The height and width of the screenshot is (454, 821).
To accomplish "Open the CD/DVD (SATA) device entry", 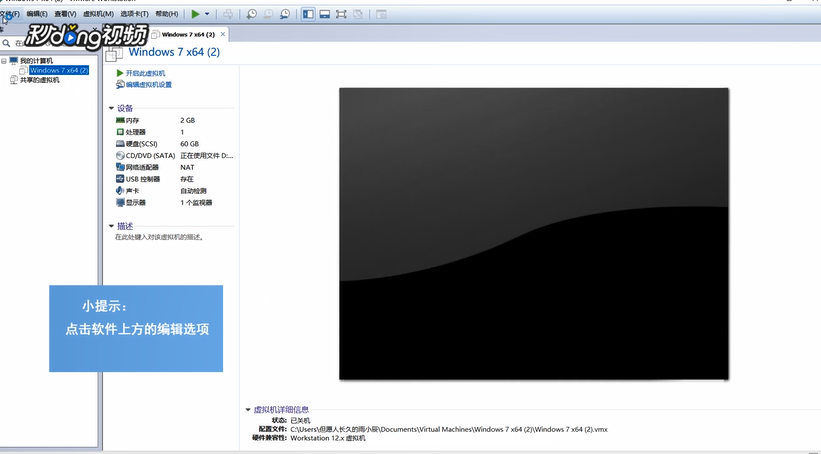I will (x=150, y=156).
